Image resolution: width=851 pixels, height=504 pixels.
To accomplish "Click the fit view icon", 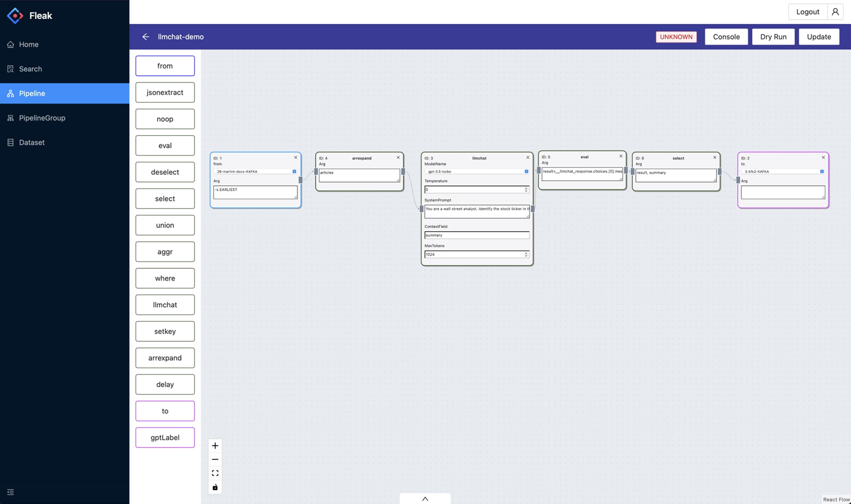I will point(215,473).
